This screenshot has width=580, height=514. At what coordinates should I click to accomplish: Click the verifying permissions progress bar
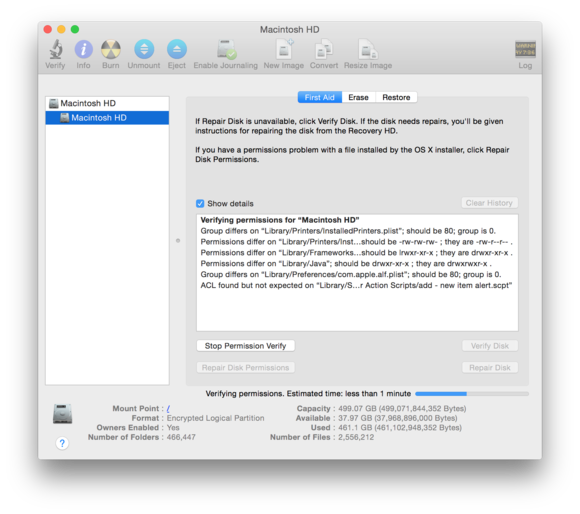(472, 394)
